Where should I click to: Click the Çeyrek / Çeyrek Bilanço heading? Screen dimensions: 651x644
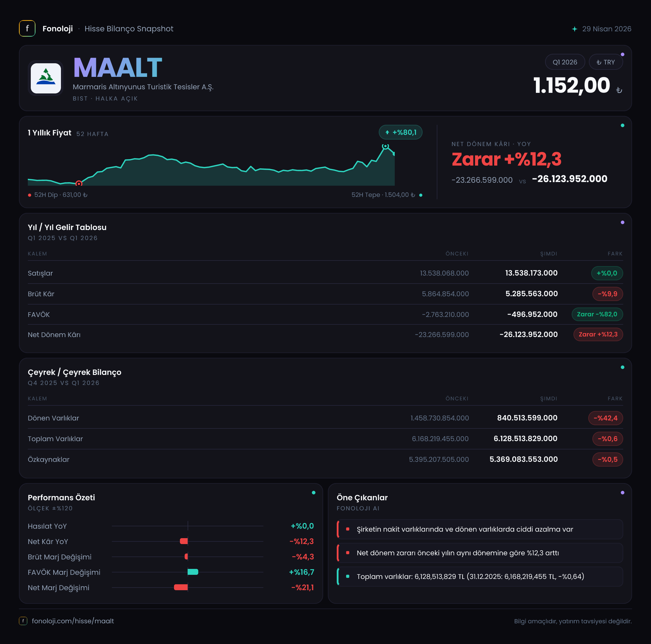[x=75, y=372]
